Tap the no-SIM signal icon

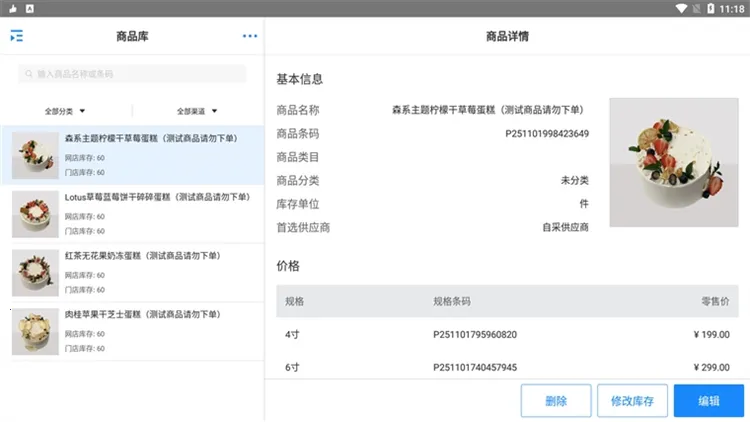697,9
